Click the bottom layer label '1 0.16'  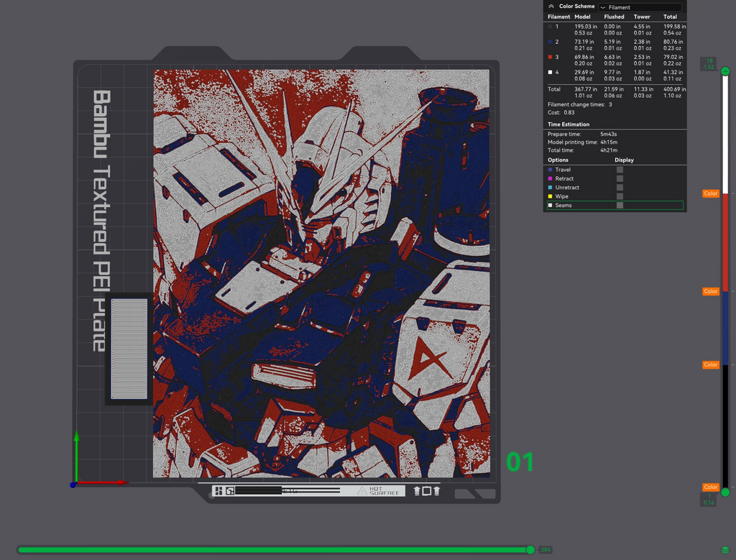(x=709, y=500)
